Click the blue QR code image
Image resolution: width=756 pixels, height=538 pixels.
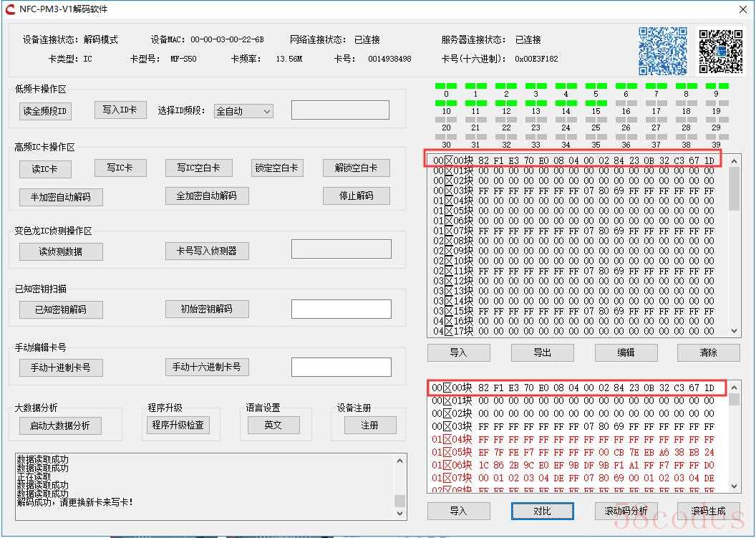pyautogui.click(x=663, y=51)
